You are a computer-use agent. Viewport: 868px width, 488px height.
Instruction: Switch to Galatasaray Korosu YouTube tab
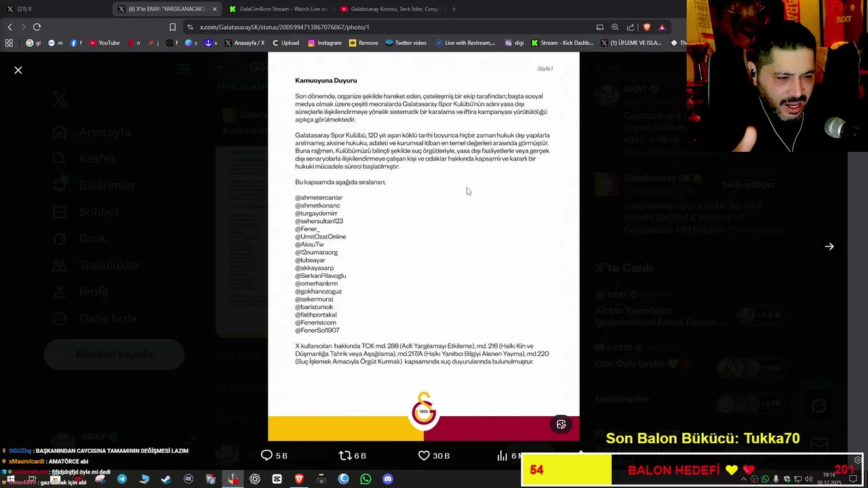389,9
